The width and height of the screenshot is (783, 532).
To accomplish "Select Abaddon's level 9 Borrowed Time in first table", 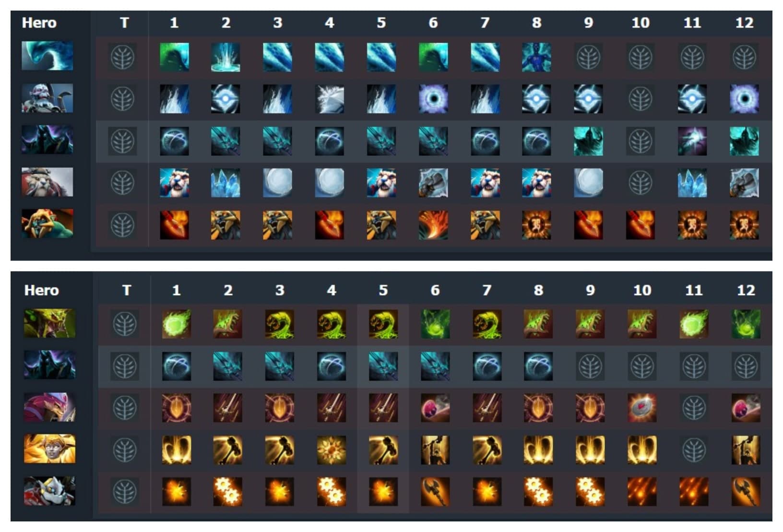I will pos(588,141).
